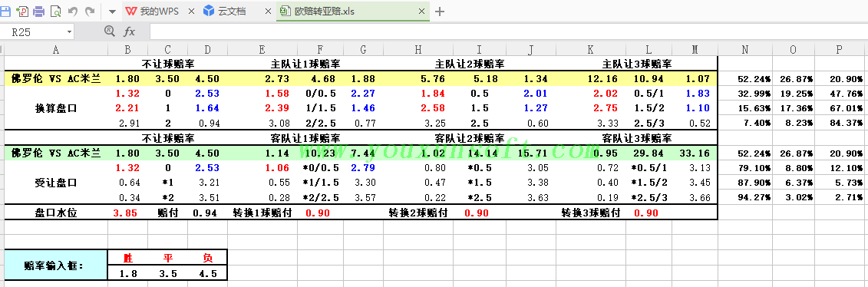Click the 盘口水位 label
This screenshot has width=868, height=287.
coord(56,213)
